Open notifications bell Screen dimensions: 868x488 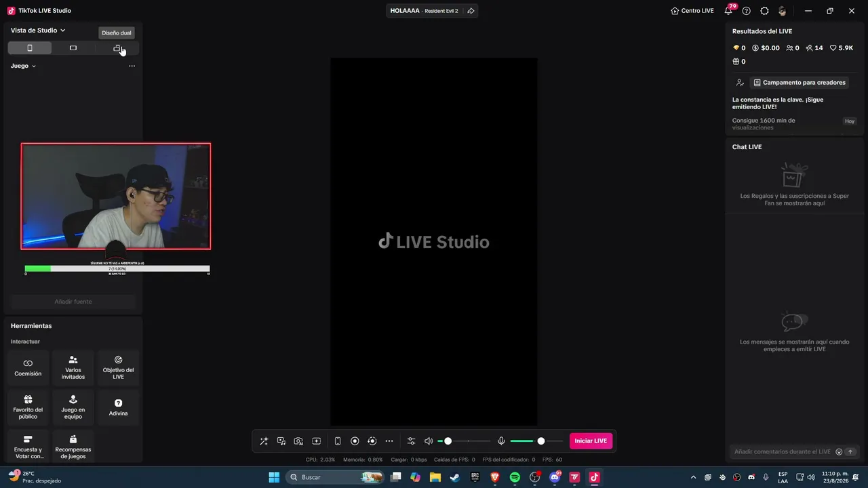tap(728, 11)
